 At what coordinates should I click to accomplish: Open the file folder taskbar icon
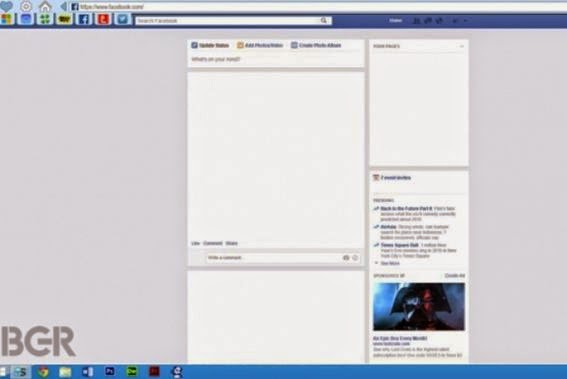click(x=65, y=372)
